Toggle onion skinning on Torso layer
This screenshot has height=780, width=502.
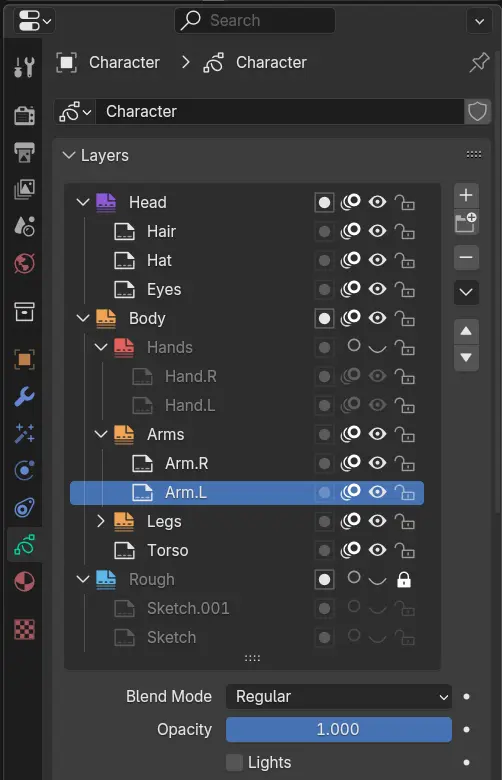[350, 550]
